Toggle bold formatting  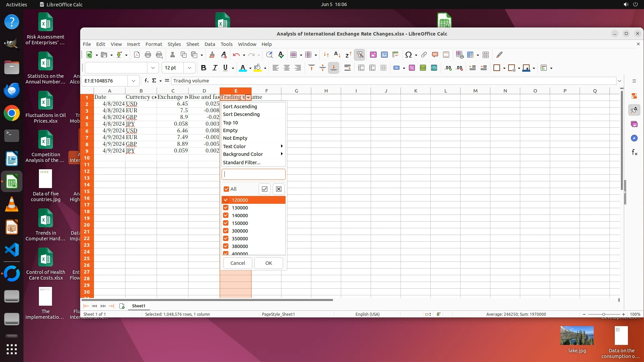point(203,68)
